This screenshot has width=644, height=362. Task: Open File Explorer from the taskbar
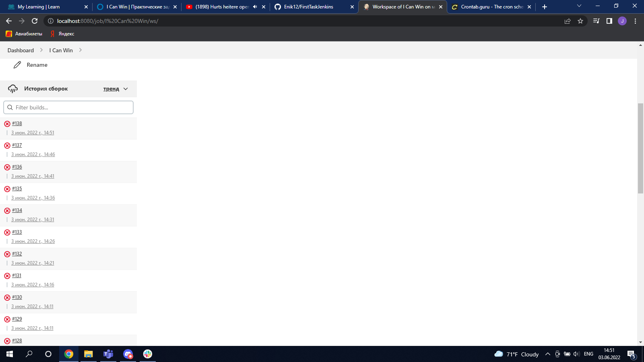point(89,354)
